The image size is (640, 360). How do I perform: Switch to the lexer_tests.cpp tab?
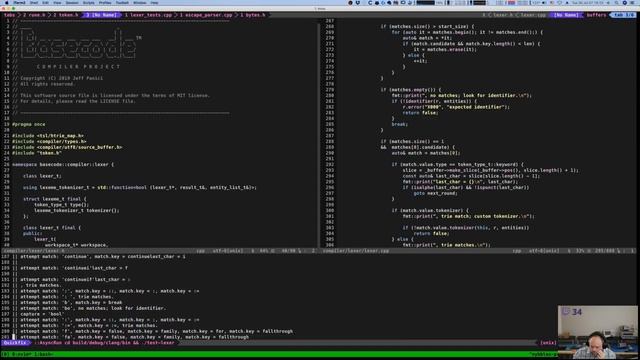click(149, 15)
